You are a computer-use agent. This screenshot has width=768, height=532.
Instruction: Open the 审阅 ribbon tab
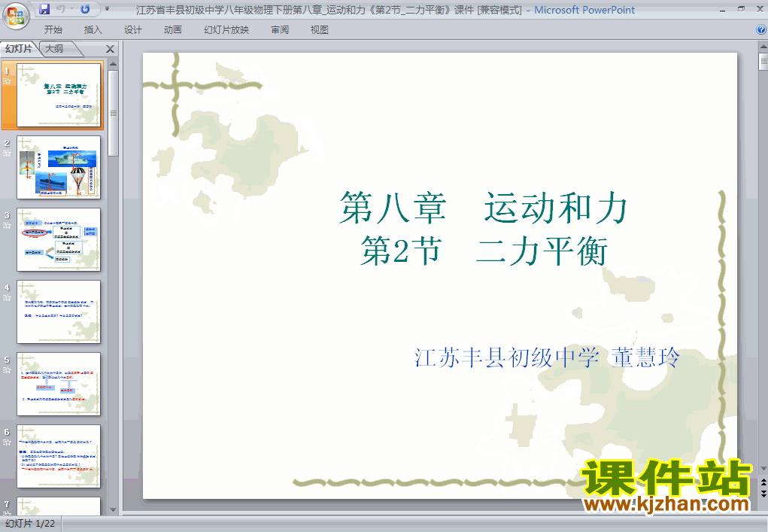280,30
